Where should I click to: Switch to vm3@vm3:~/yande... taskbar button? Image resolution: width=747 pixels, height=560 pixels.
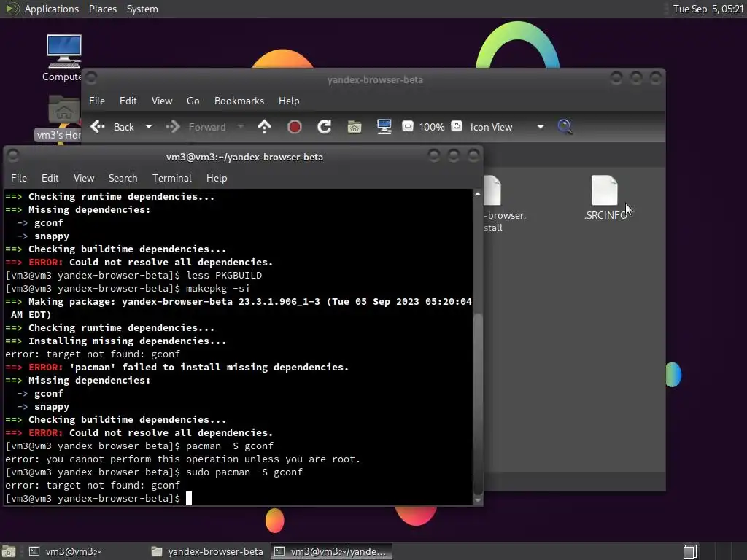331,551
